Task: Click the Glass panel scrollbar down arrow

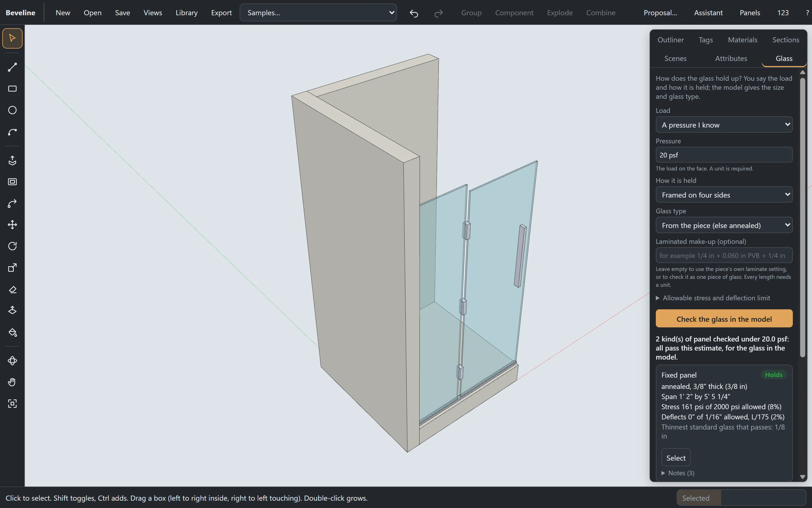Action: (803, 477)
